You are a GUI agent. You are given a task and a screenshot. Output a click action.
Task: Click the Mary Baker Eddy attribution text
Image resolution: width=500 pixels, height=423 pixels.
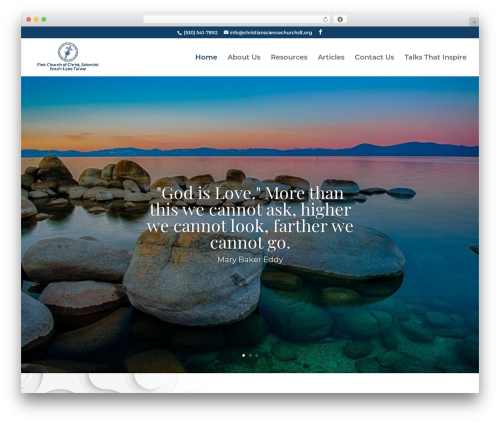(250, 259)
